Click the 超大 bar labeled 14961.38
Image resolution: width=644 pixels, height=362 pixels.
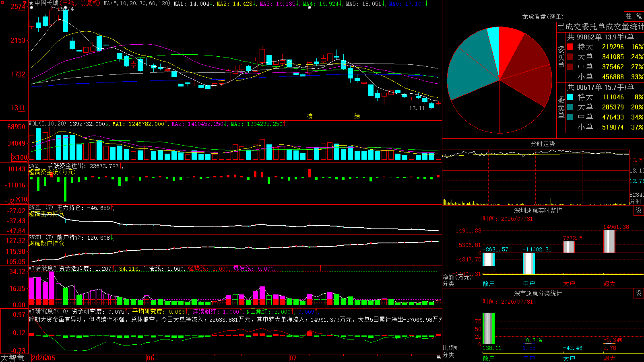(609, 241)
